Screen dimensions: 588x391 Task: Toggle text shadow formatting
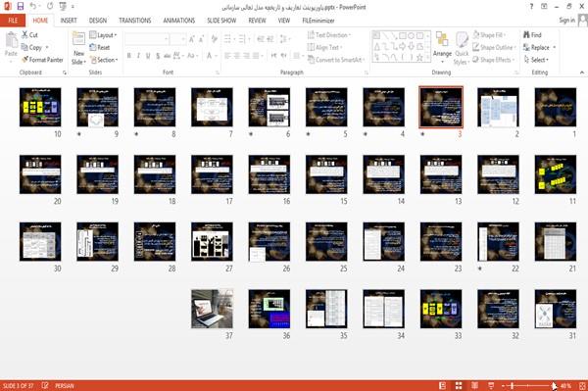(158, 56)
